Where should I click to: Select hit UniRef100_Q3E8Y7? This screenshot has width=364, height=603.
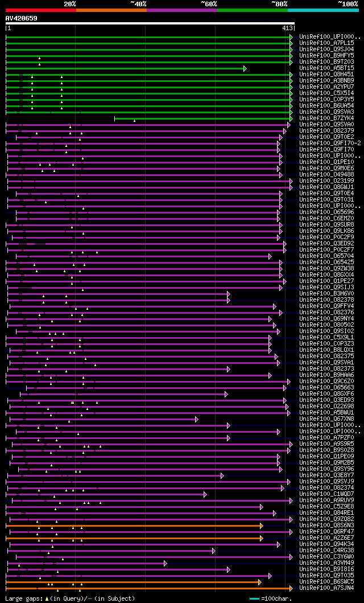click(x=327, y=475)
